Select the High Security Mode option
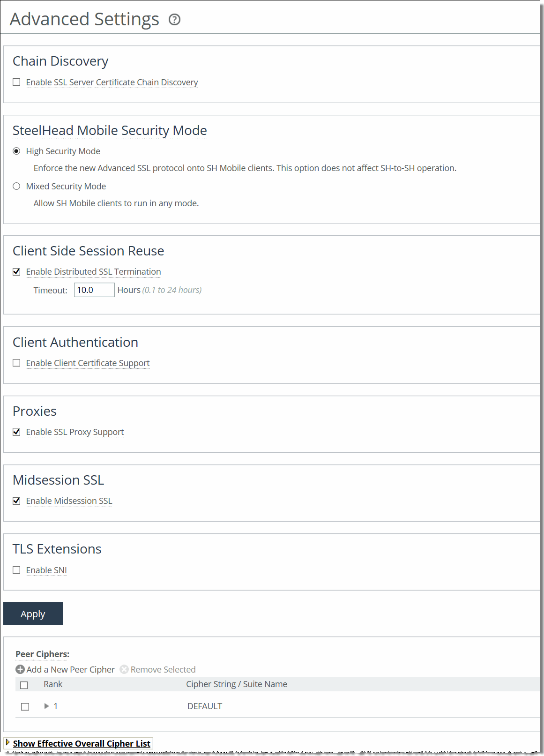The height and width of the screenshot is (756, 544). click(16, 150)
